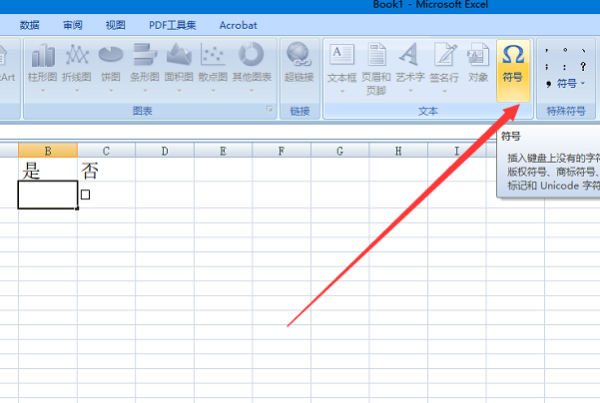The image size is (600, 403).
Task: Insert a line chart (折线图)
Action: pyautogui.click(x=77, y=68)
